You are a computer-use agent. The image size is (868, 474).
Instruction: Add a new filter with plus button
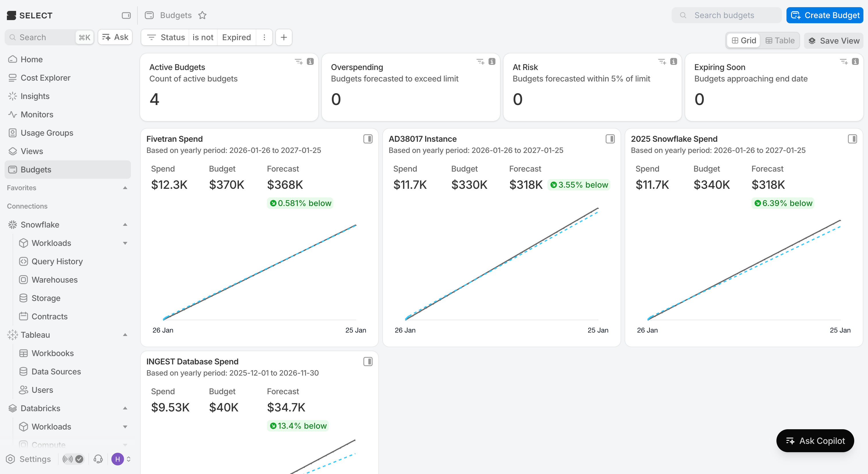(284, 37)
